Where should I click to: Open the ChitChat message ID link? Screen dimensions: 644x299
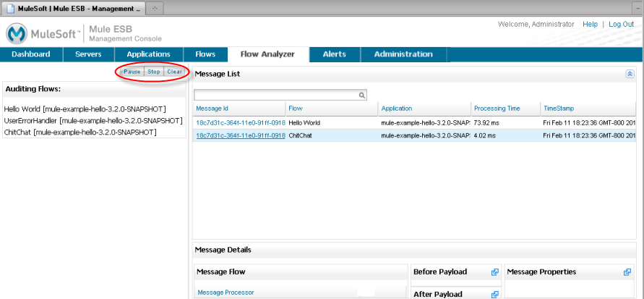coord(240,135)
